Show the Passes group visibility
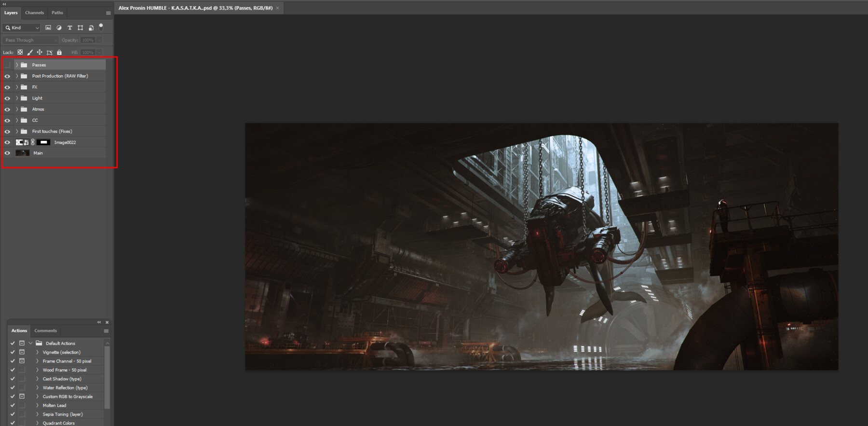 click(7, 65)
